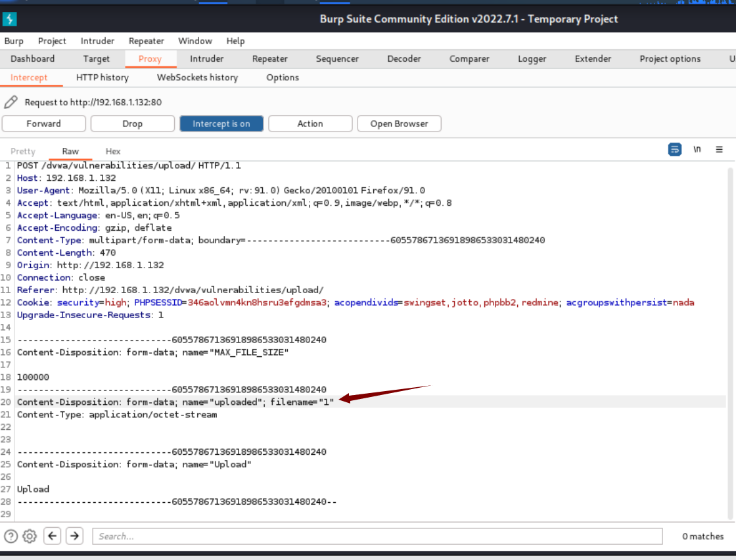Toggle word wrap icon in editor toolbar
The image size is (736, 560).
(x=674, y=149)
